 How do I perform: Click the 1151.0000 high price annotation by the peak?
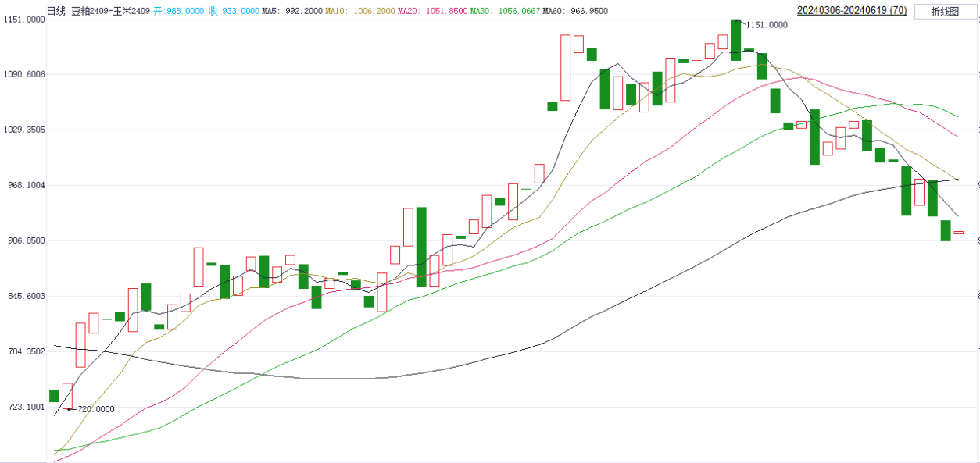(767, 25)
